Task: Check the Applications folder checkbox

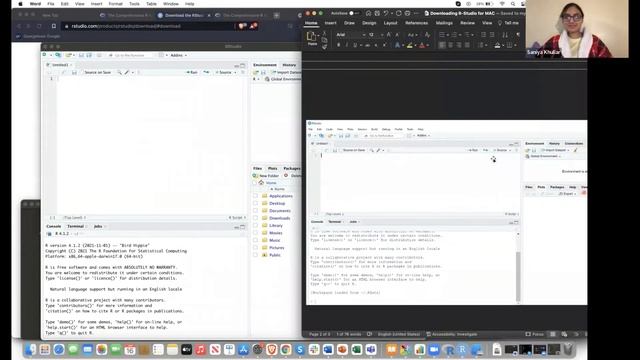Action: coord(256,196)
